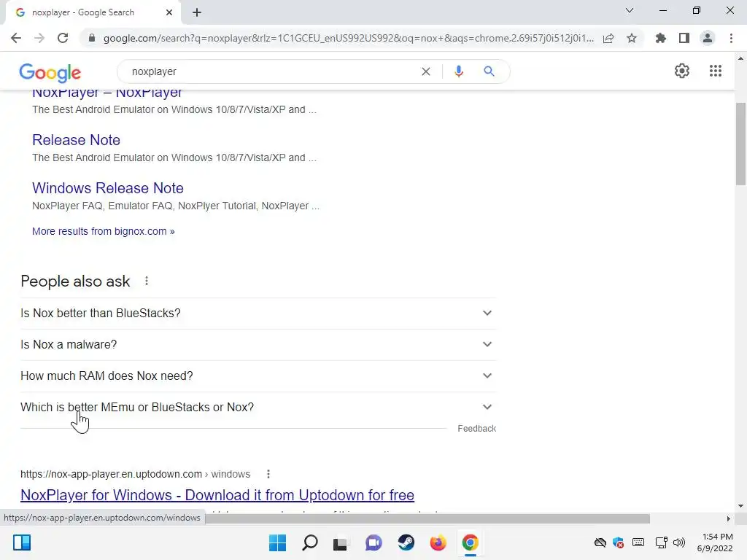Open touch keyboard tray icon
The height and width of the screenshot is (560, 747).
click(638, 542)
